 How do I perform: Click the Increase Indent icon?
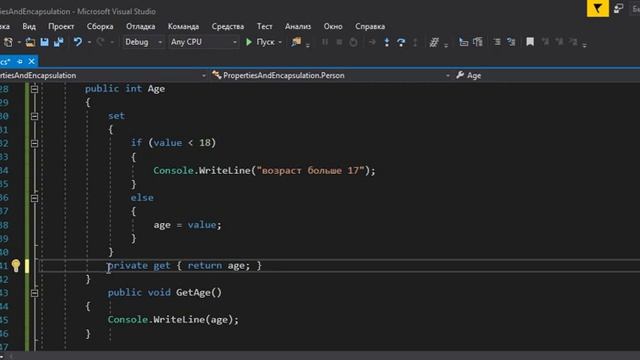[478, 42]
